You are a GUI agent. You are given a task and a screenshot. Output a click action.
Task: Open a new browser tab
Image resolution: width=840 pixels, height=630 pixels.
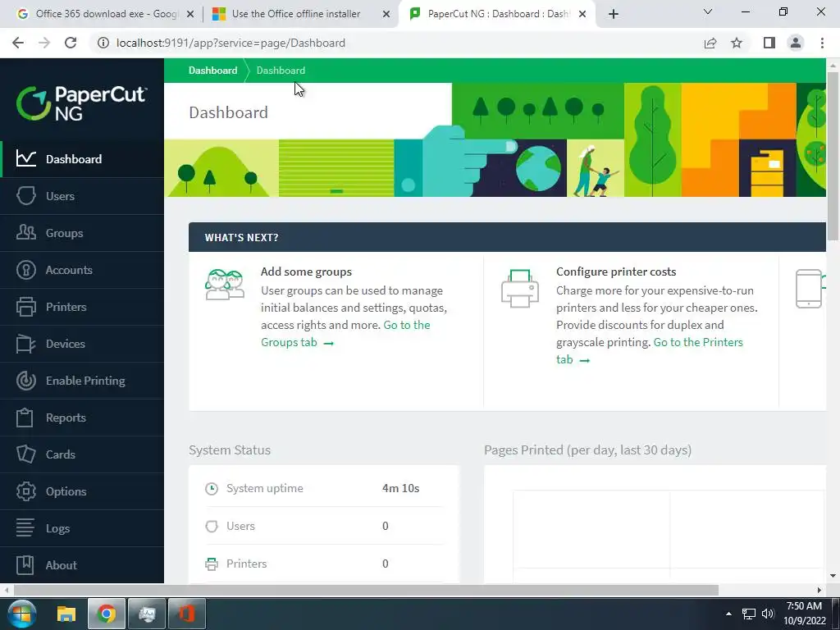pos(614,14)
